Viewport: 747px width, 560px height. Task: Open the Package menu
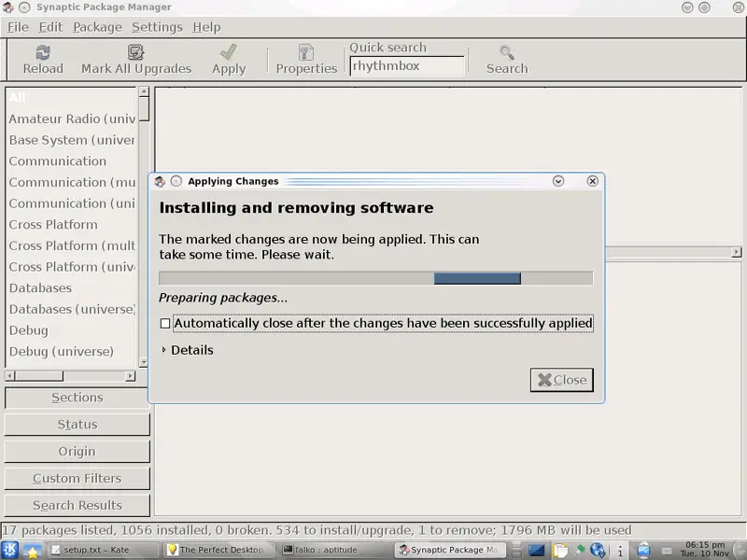(98, 27)
